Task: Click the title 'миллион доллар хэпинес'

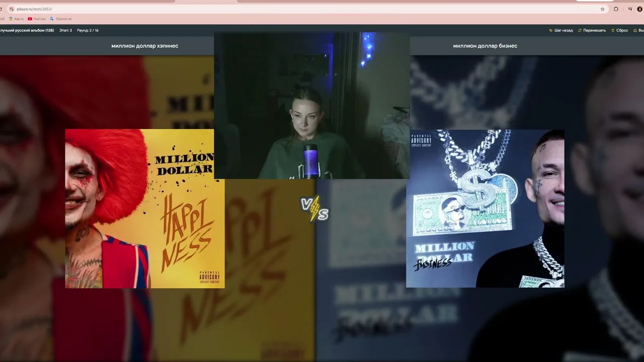Action: tap(145, 46)
